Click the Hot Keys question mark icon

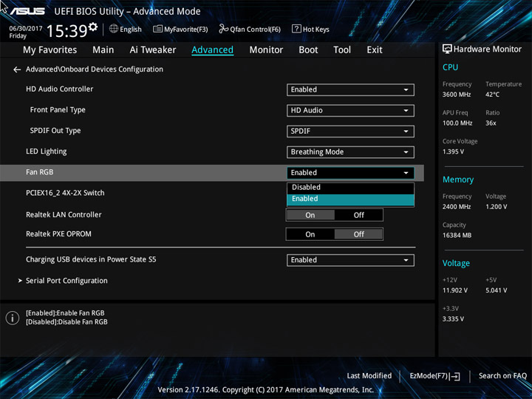[x=296, y=29]
